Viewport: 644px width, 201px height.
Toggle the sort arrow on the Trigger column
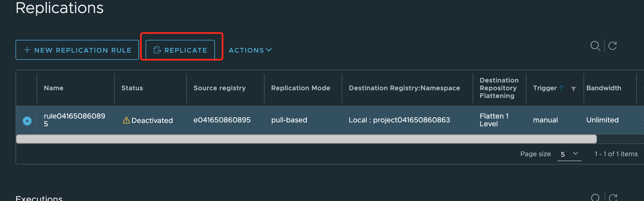(x=562, y=88)
